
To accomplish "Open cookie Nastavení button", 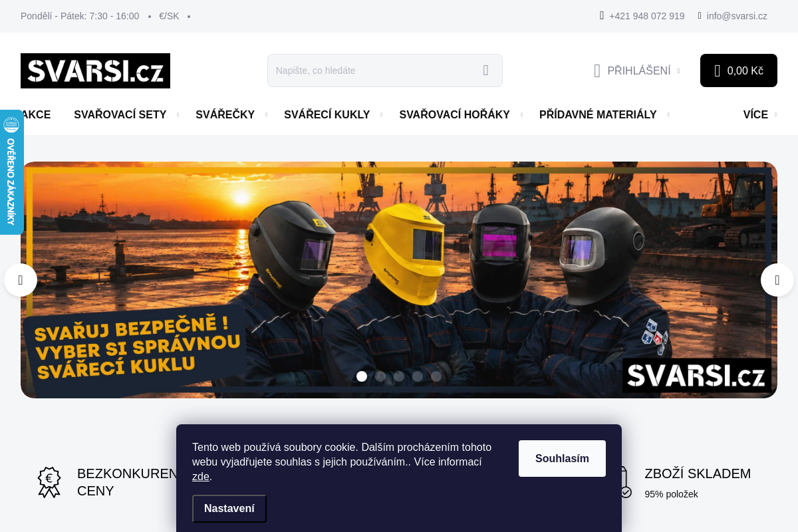I will point(229,509).
